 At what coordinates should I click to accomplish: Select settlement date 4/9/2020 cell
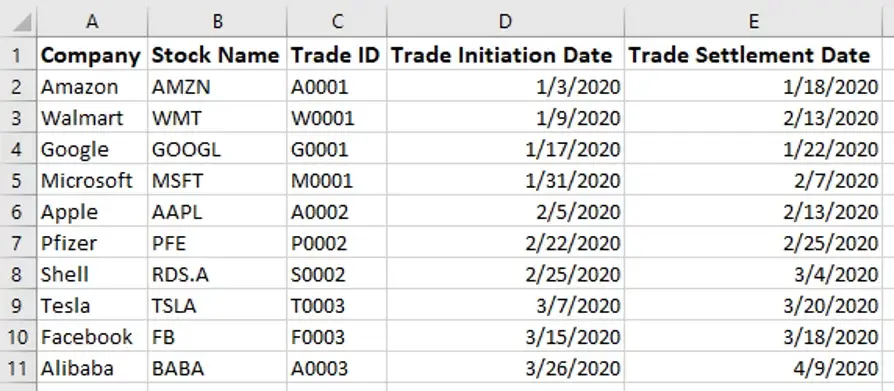pos(753,369)
